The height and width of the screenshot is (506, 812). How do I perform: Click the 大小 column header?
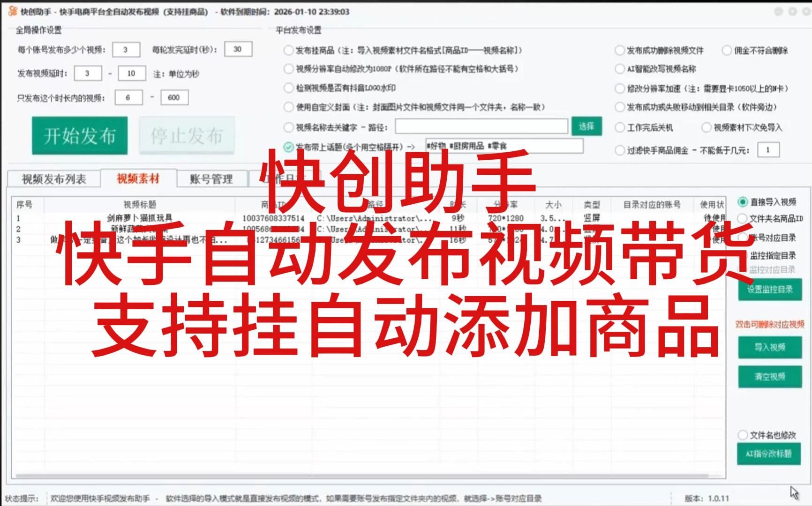point(554,204)
